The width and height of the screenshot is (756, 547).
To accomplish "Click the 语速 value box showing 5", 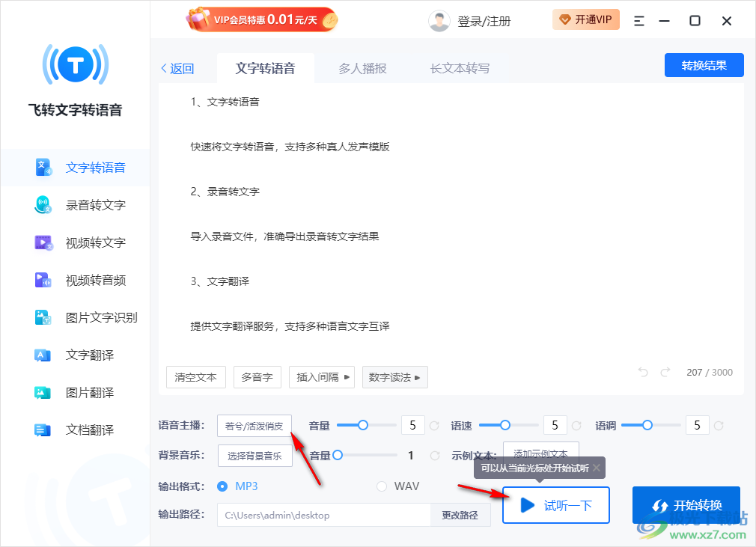I will pos(555,425).
